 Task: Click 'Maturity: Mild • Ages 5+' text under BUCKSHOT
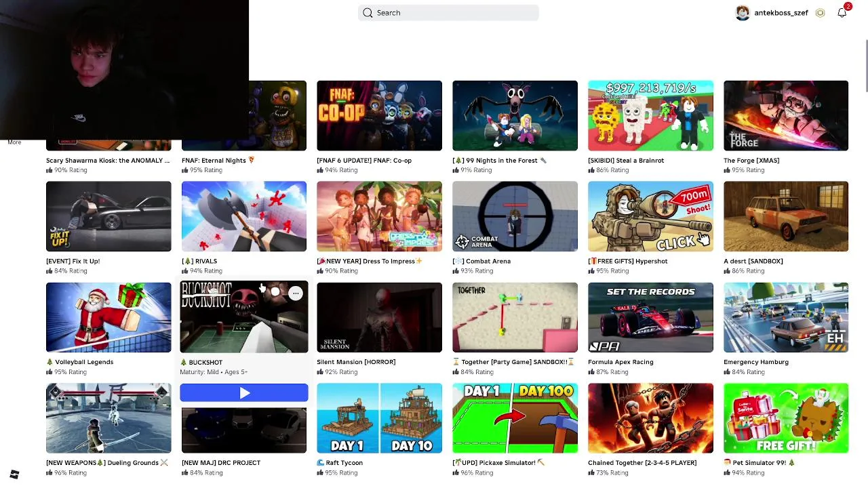point(214,372)
